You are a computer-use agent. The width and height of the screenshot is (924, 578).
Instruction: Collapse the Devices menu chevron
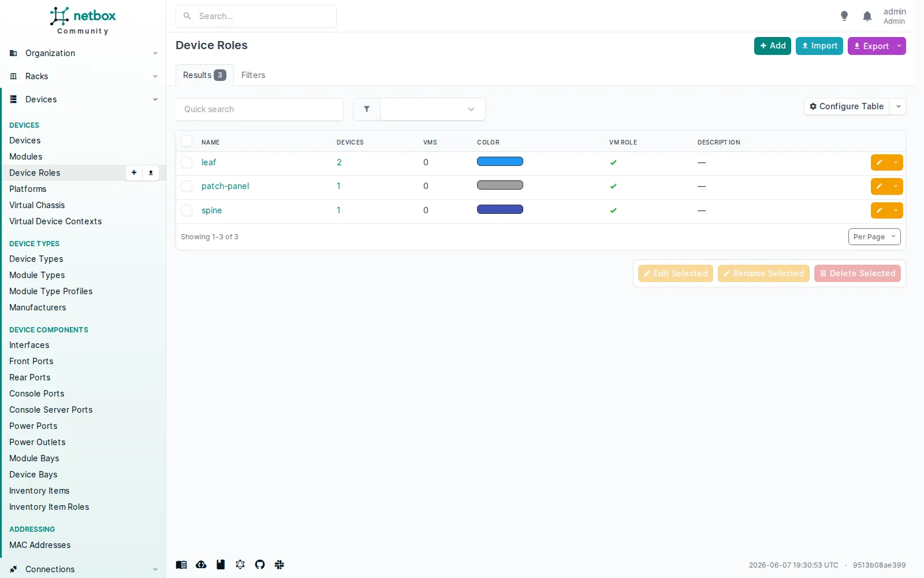tap(155, 99)
